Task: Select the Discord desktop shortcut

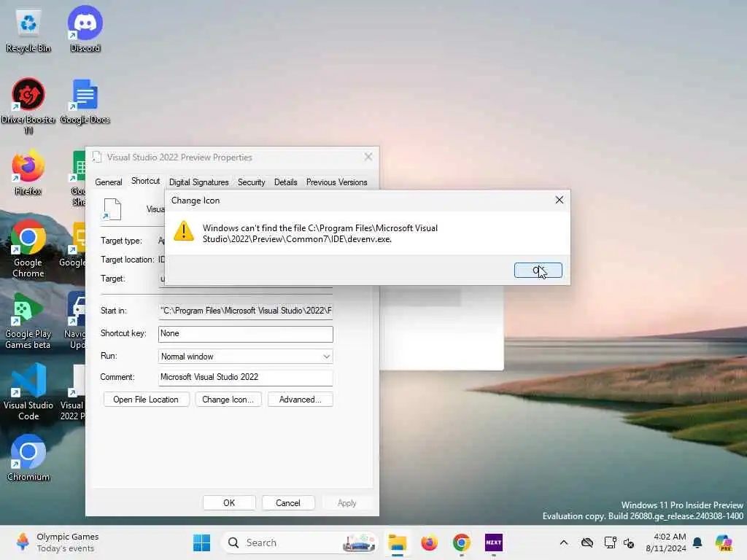Action: 85,29
